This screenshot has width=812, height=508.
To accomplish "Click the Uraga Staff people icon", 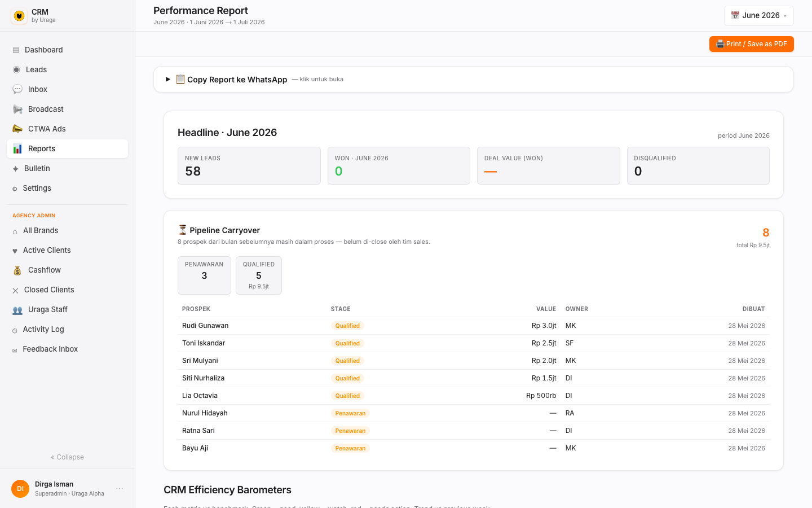I will click(x=17, y=310).
